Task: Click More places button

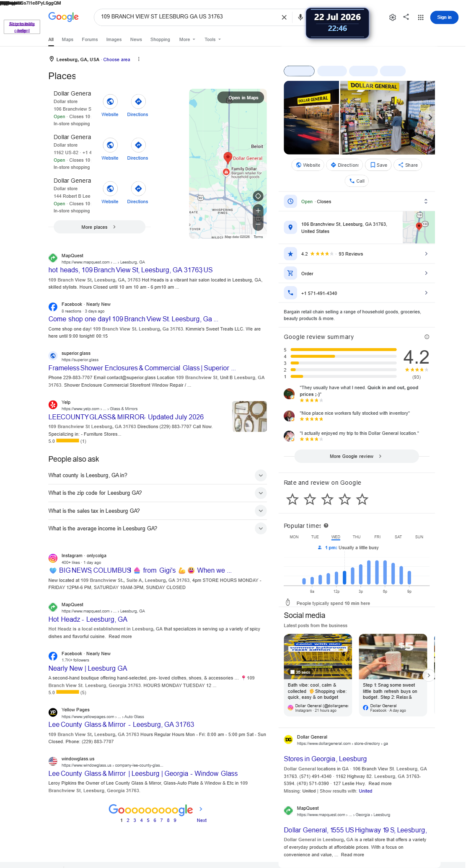Action: tap(99, 227)
